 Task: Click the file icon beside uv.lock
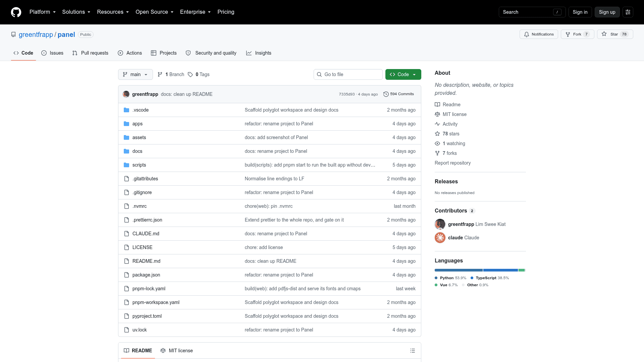126,330
